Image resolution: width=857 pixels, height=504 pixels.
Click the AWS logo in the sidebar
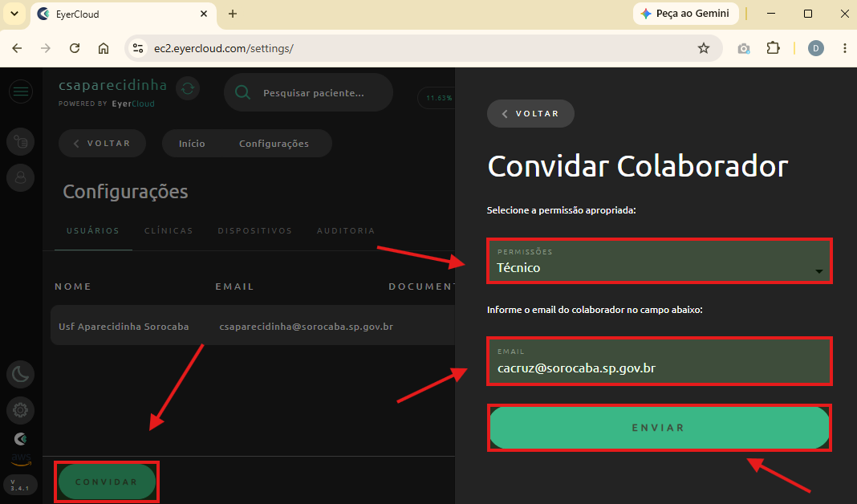click(21, 459)
